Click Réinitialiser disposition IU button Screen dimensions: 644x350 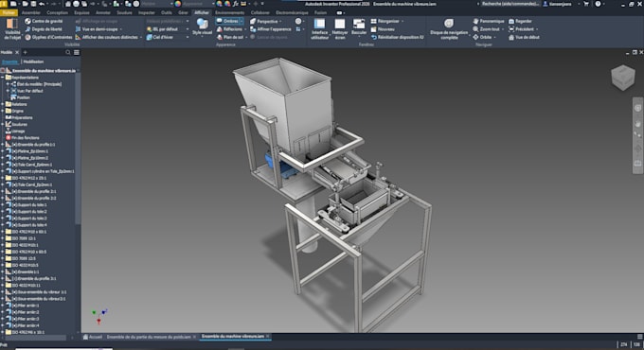coord(397,37)
